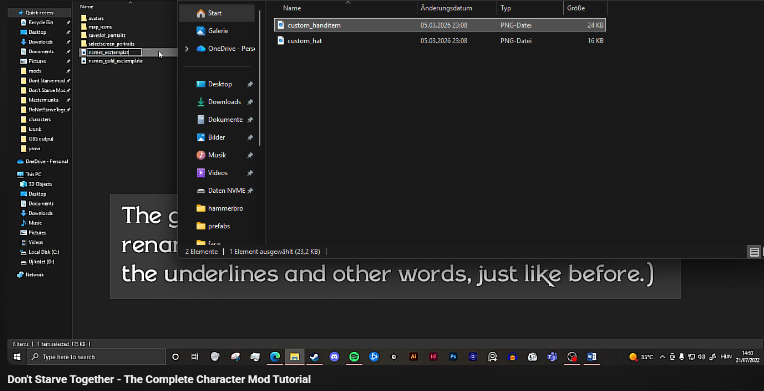The image size is (764, 391).
Task: Unpin Bilder using its pin icon
Action: tap(250, 137)
